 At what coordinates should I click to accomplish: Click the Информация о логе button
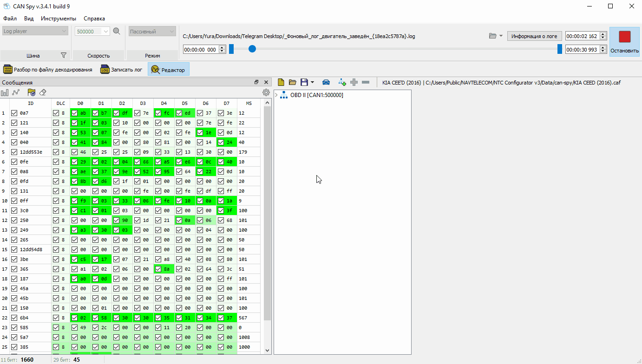click(534, 36)
